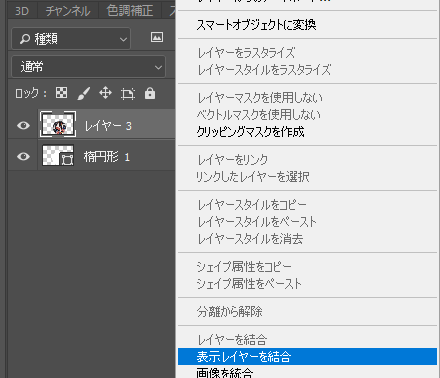Lock transparent pixels checkerboard icon
Viewport: 440px width, 378px height.
click(x=61, y=93)
